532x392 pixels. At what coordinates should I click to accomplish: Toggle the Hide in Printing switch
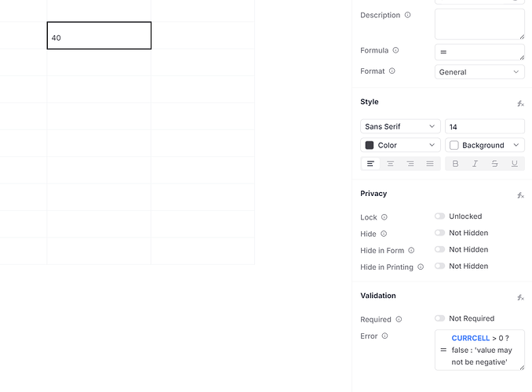coord(439,266)
